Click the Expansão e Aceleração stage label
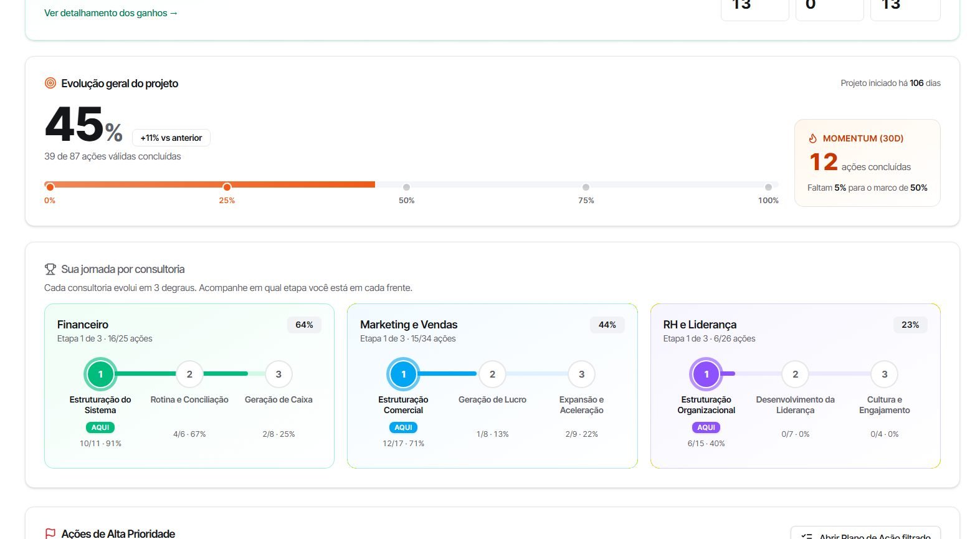Image resolution: width=980 pixels, height=539 pixels. 581,405
